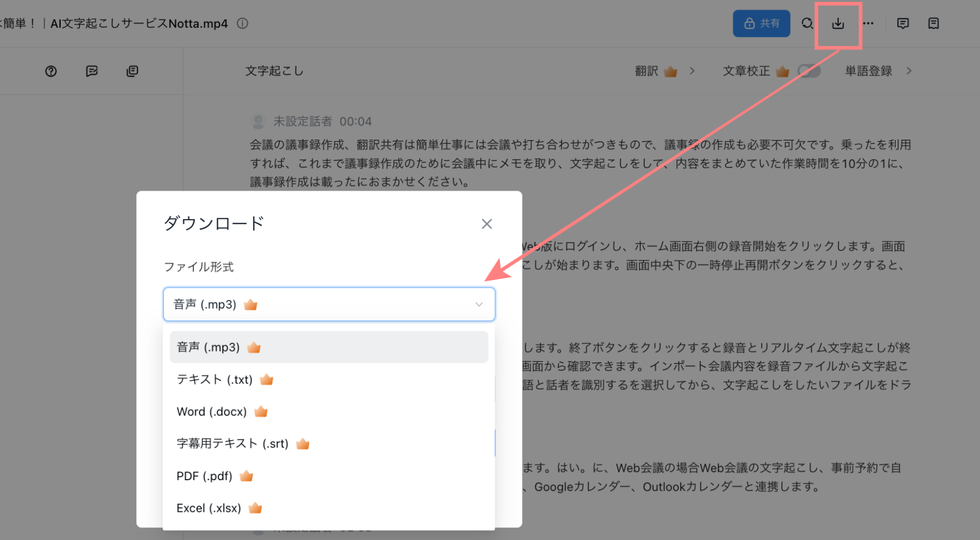Click the file info icon beside title
This screenshot has width=980, height=540.
243,24
